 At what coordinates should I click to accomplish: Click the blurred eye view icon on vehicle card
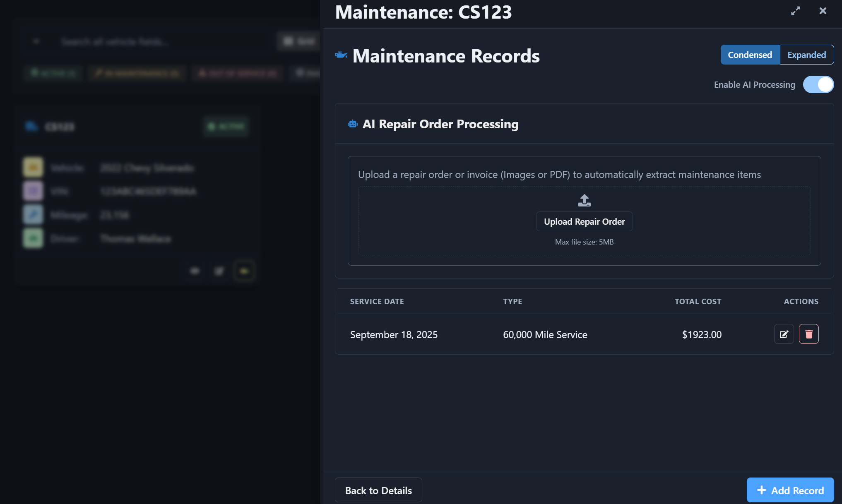coord(195,271)
